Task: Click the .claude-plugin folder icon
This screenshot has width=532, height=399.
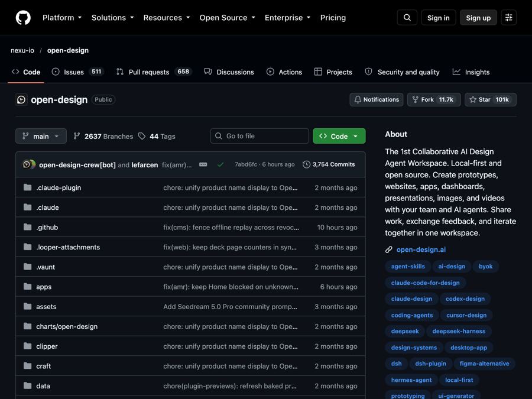Action: click(27, 187)
